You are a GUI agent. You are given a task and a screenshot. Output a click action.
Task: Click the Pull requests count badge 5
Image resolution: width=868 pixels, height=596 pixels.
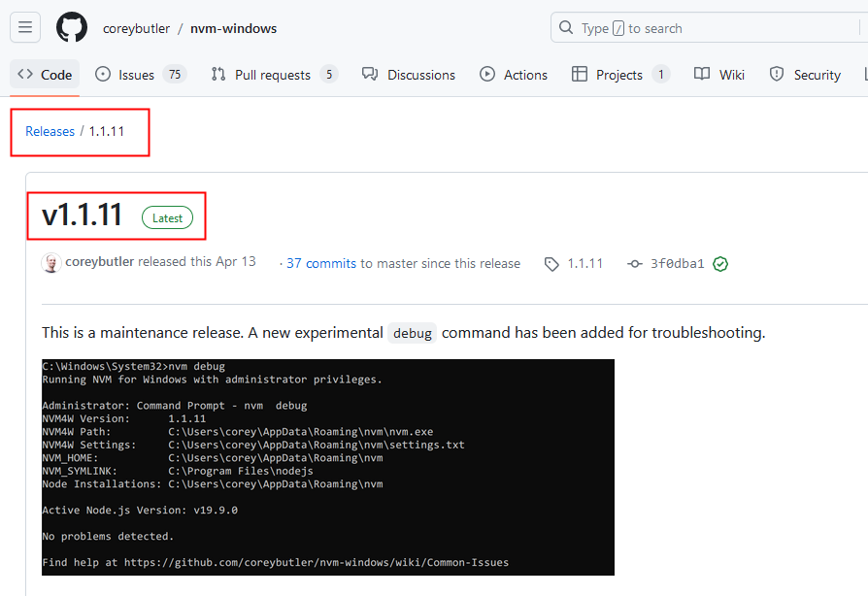coord(329,74)
